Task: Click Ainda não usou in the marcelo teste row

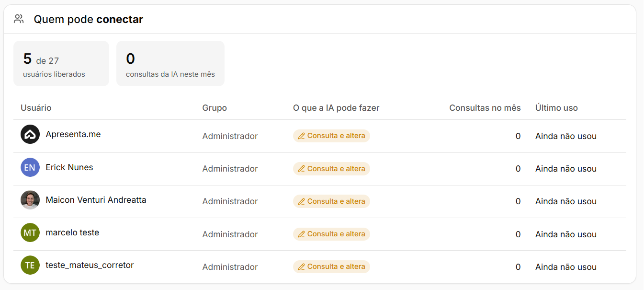Action: 566,234
